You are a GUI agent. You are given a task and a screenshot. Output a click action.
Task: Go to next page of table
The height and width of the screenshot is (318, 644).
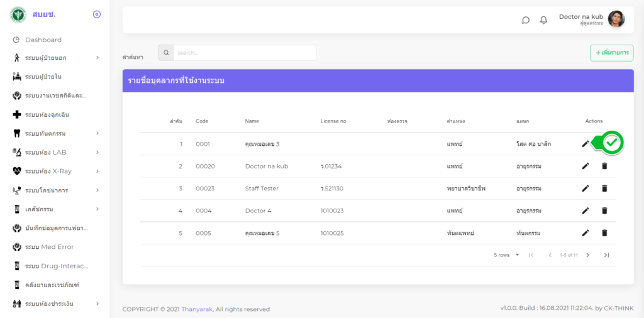(587, 255)
